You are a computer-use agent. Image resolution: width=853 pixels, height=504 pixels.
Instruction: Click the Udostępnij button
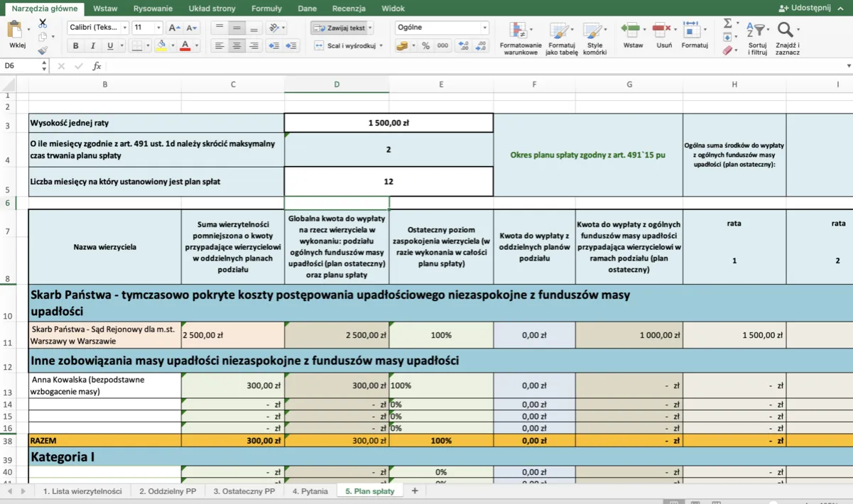803,8
